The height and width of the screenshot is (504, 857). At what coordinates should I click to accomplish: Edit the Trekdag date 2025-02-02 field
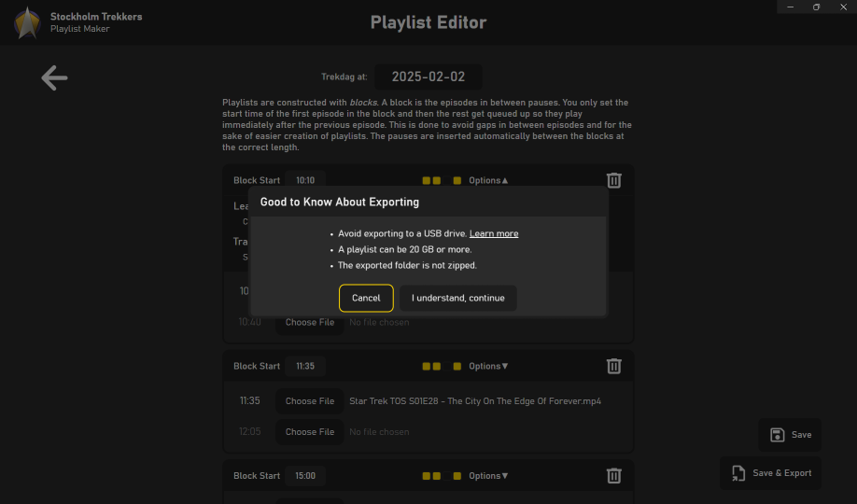[428, 77]
